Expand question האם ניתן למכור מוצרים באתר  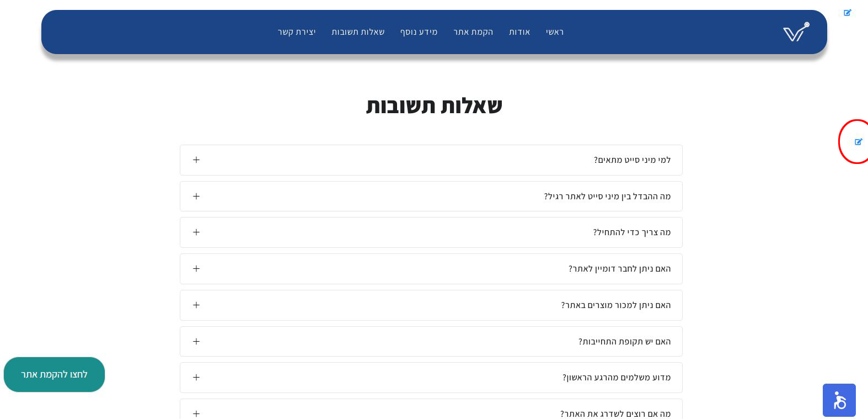(x=431, y=305)
